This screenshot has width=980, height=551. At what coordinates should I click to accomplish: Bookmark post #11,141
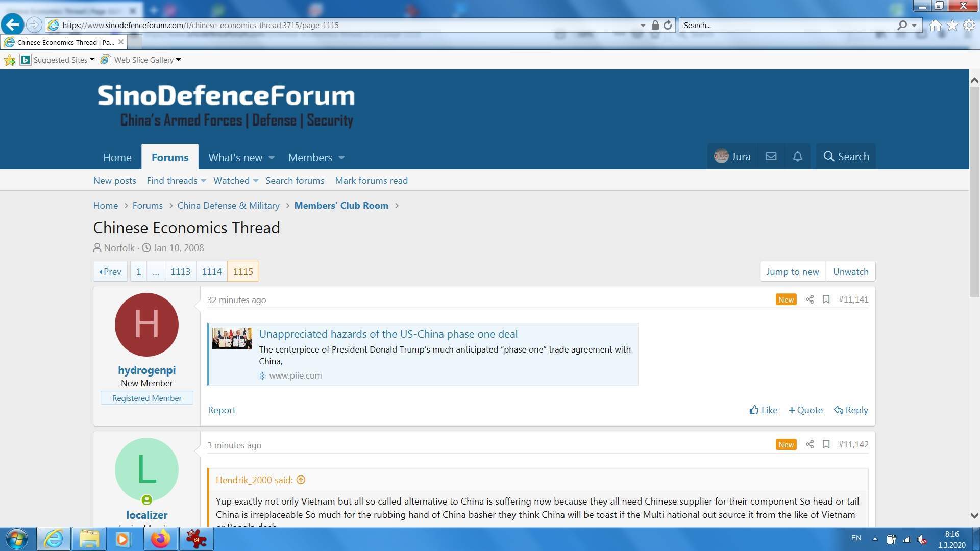826,299
